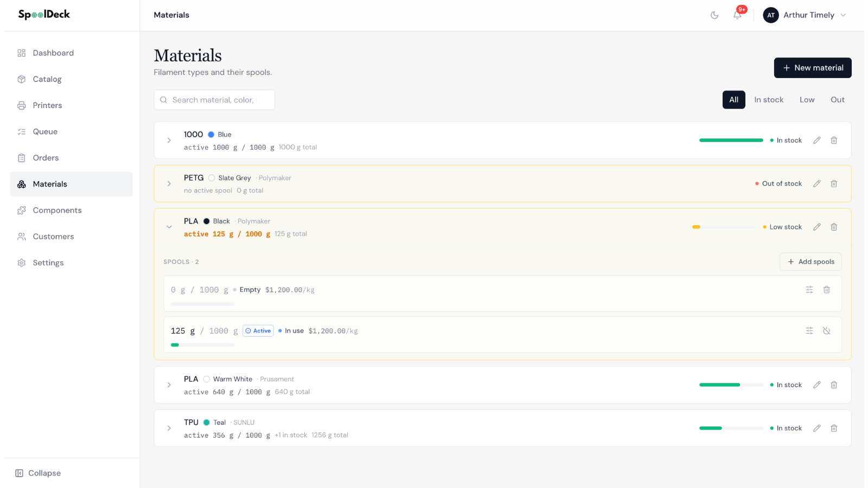This screenshot has height=488, width=868.
Task: Delete the 1000 Blue material
Action: (834, 140)
